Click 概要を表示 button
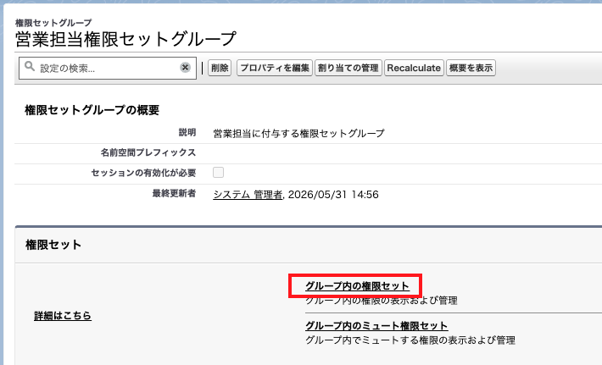Viewport: 602px width, 365px height. click(x=471, y=68)
